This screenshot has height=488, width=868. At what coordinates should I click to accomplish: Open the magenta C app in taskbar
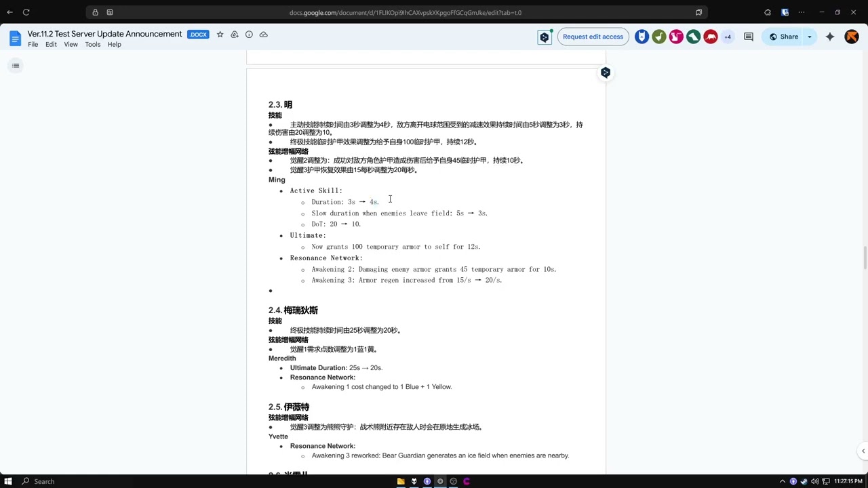pos(467,481)
